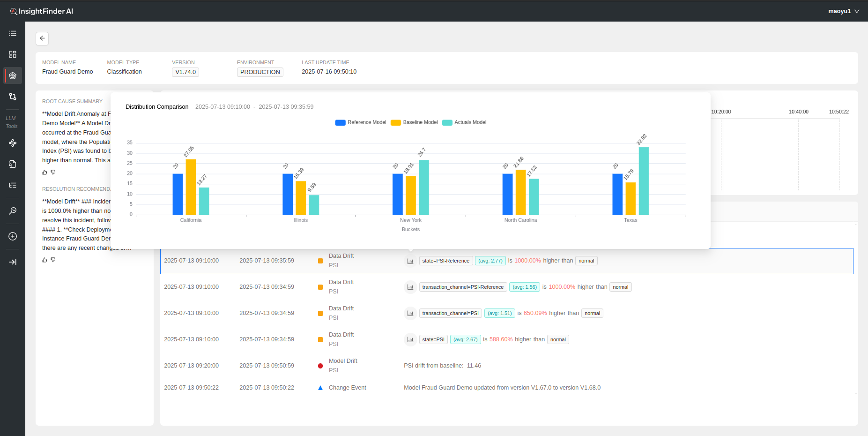Toggle Baseline Model legend series
Viewport: 868px width, 436px height.
coord(415,122)
